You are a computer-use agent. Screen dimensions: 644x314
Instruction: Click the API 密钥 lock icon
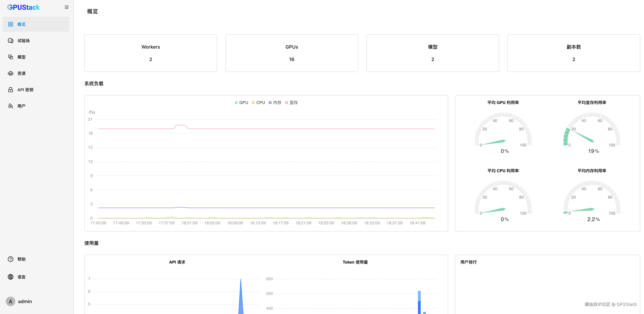(x=11, y=90)
